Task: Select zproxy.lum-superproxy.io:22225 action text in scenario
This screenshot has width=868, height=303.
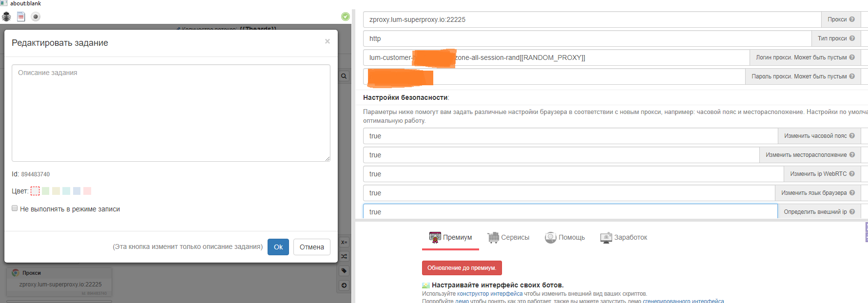Action: 60,284
